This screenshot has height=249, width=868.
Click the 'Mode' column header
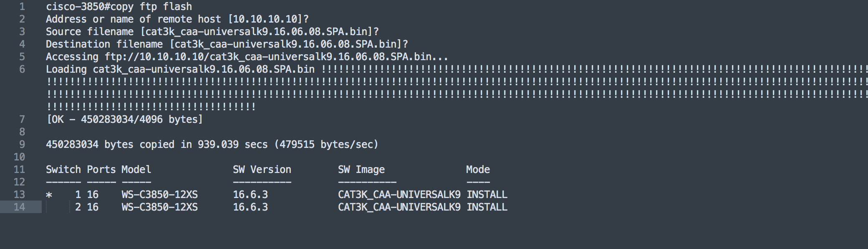478,170
